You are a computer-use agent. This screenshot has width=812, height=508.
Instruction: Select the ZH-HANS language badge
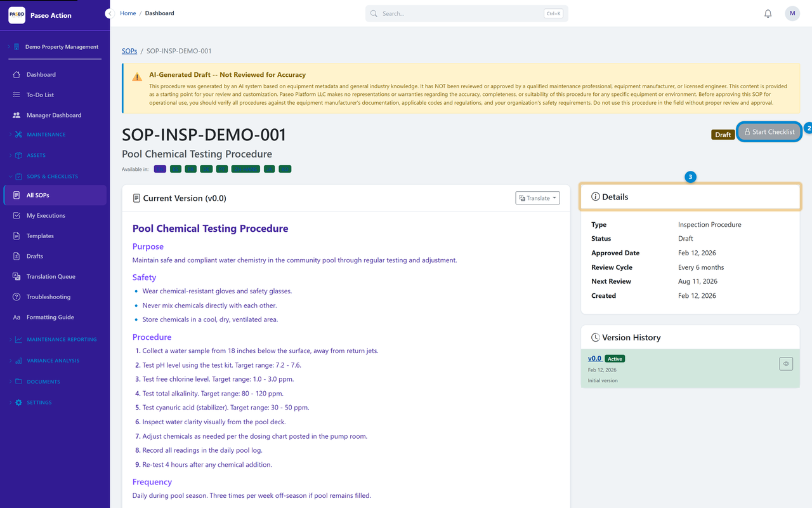pos(246,168)
